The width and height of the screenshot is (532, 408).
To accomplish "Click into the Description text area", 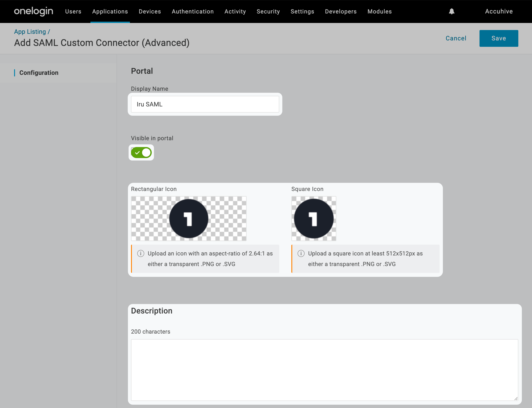I will pos(324,370).
